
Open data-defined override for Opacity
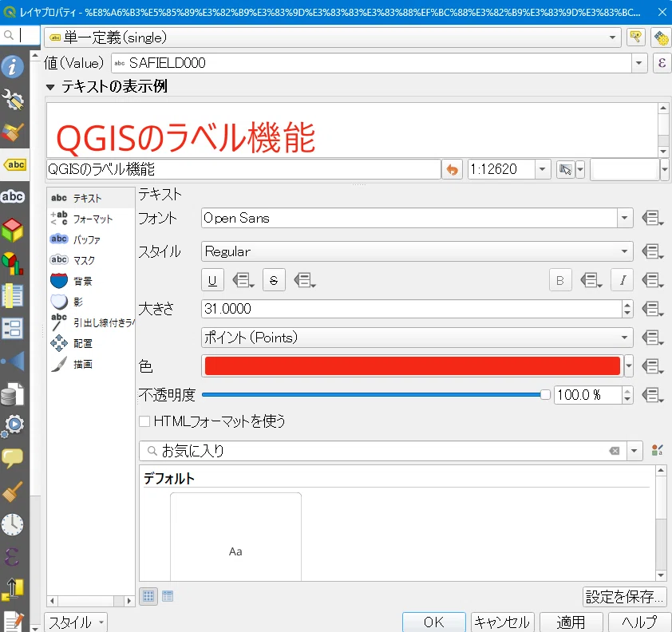[652, 395]
